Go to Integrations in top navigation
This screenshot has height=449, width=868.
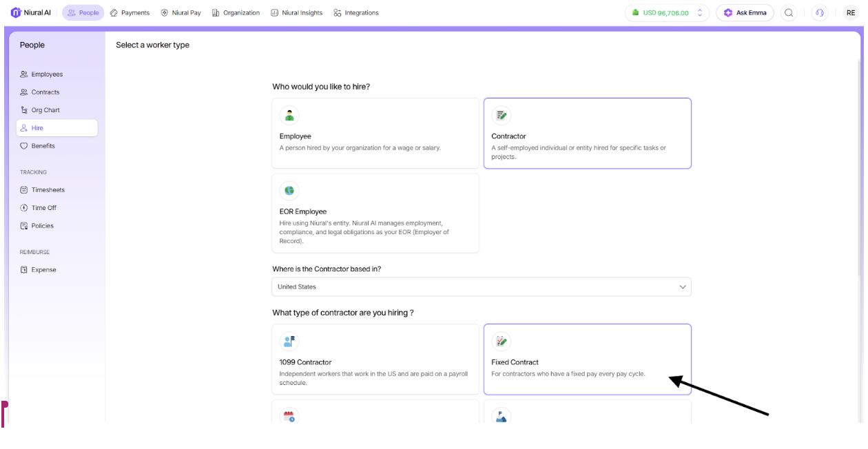[x=355, y=12]
